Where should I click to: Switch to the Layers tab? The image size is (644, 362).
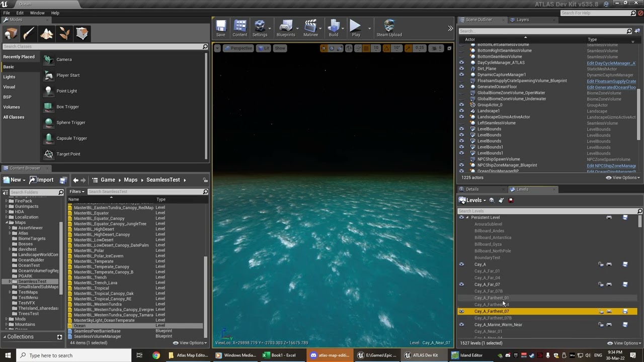coord(523,20)
